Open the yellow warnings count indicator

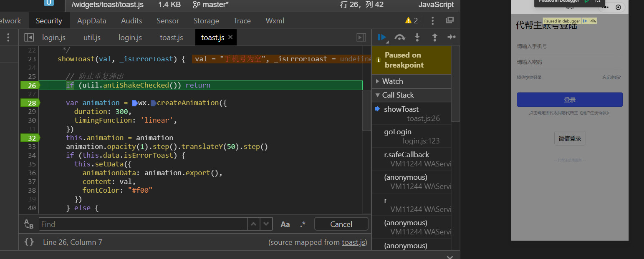point(411,20)
